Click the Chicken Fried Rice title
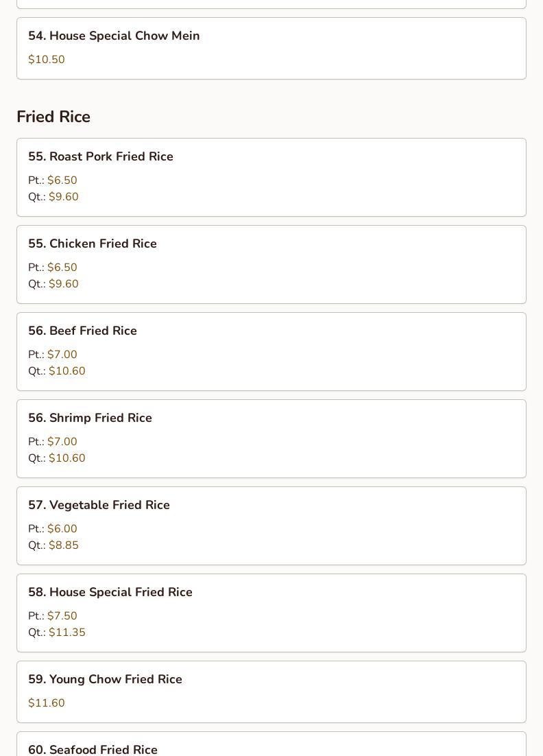 103,244
